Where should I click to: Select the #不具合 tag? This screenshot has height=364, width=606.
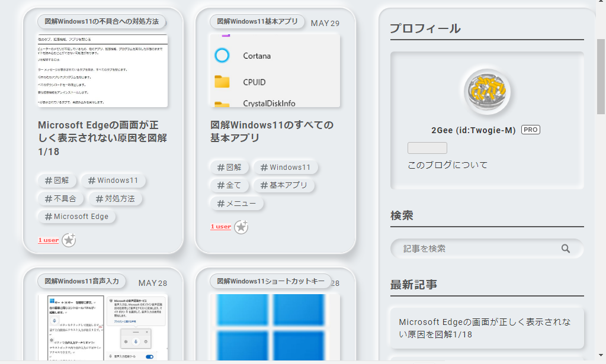[x=60, y=199]
